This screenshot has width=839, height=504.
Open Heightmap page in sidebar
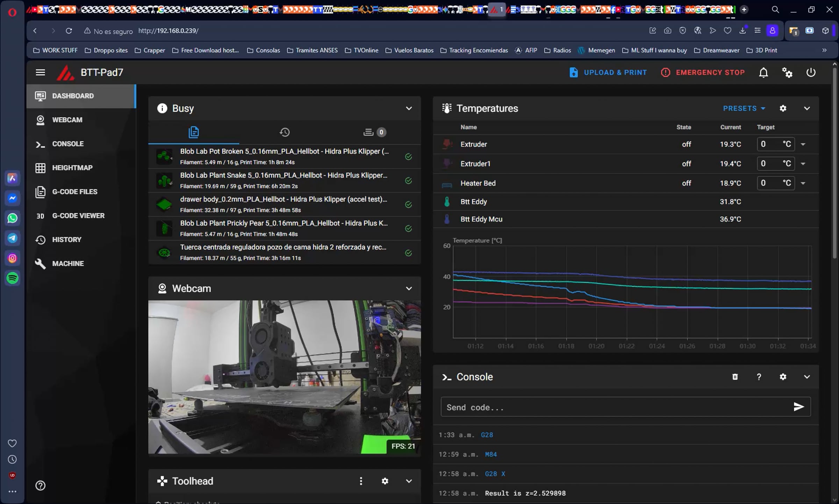tap(81, 168)
